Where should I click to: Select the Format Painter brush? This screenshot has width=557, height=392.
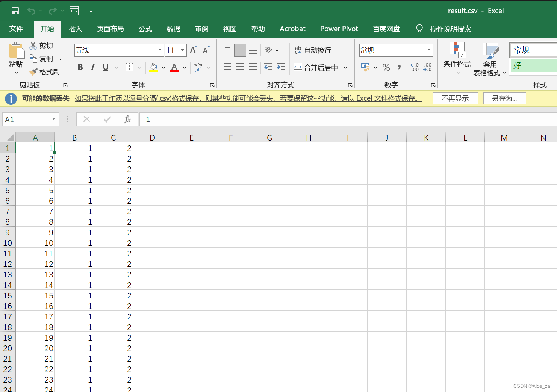33,71
